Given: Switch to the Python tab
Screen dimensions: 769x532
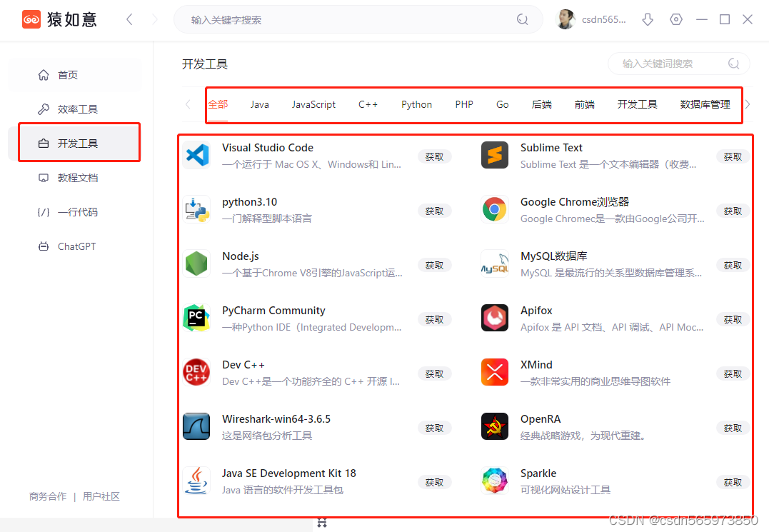Looking at the screenshot, I should pos(416,104).
